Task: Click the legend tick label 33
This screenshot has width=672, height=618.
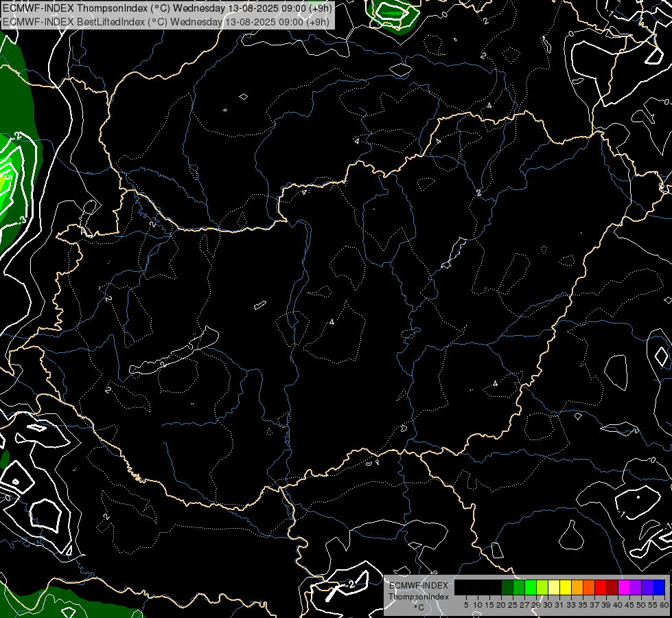Action: point(572,605)
